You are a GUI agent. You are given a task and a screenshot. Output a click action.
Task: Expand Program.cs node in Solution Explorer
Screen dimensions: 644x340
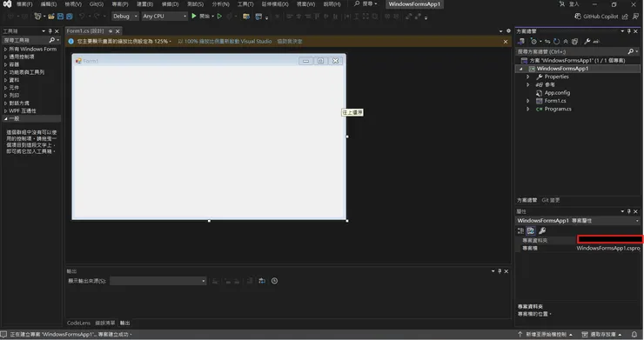coord(528,109)
